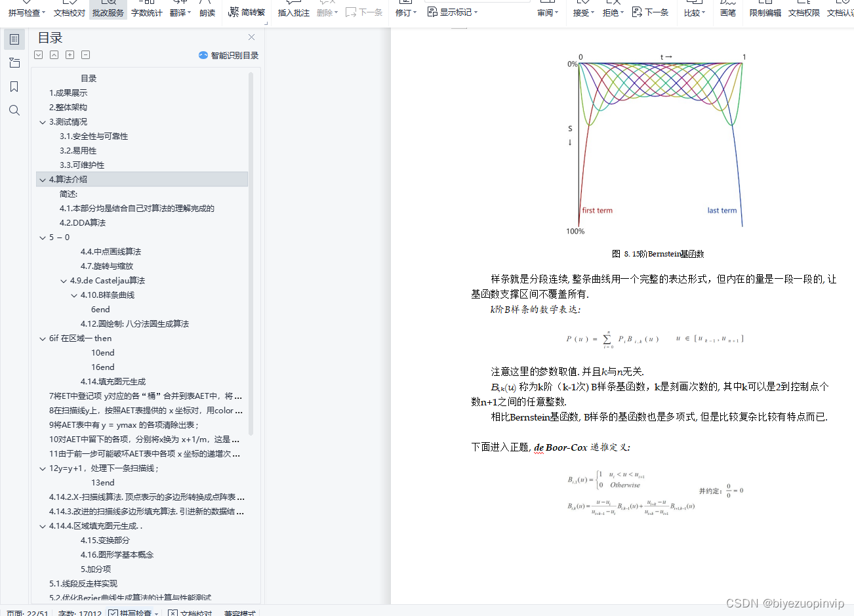Collapse the 4.算法介绍 tree node
This screenshot has width=854, height=616.
tap(42, 179)
